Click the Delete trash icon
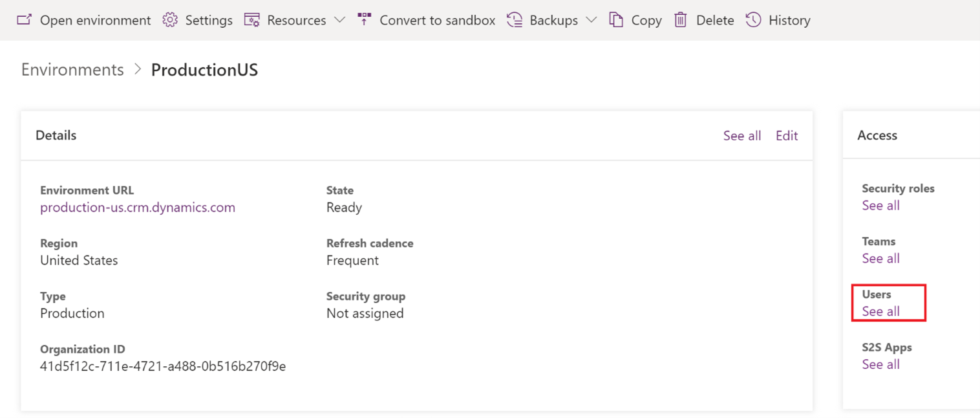Viewport: 980px width, 418px height. coord(681,20)
